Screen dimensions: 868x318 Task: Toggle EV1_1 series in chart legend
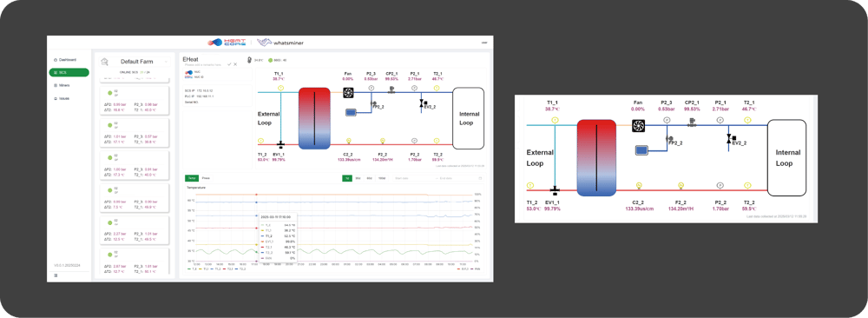463,268
